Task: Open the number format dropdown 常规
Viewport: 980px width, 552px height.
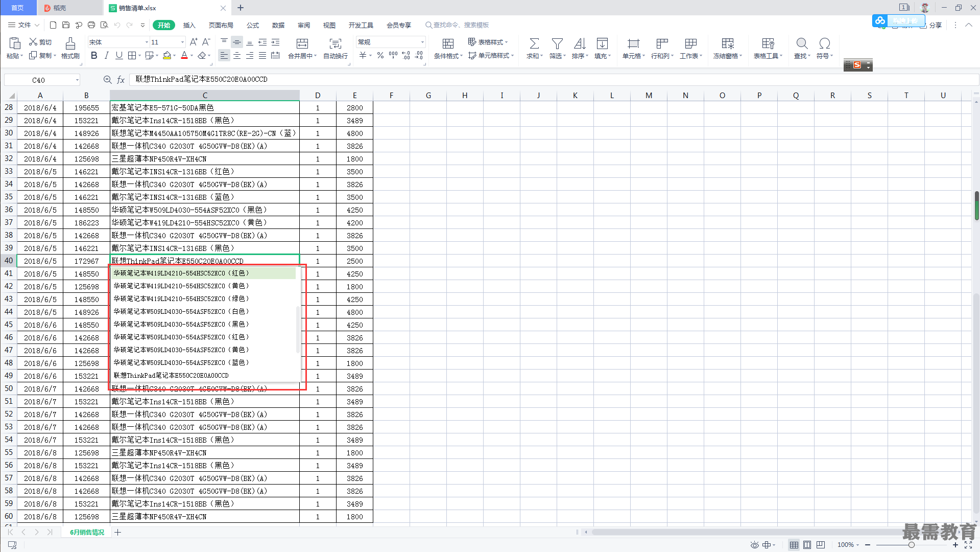Action: [x=422, y=42]
